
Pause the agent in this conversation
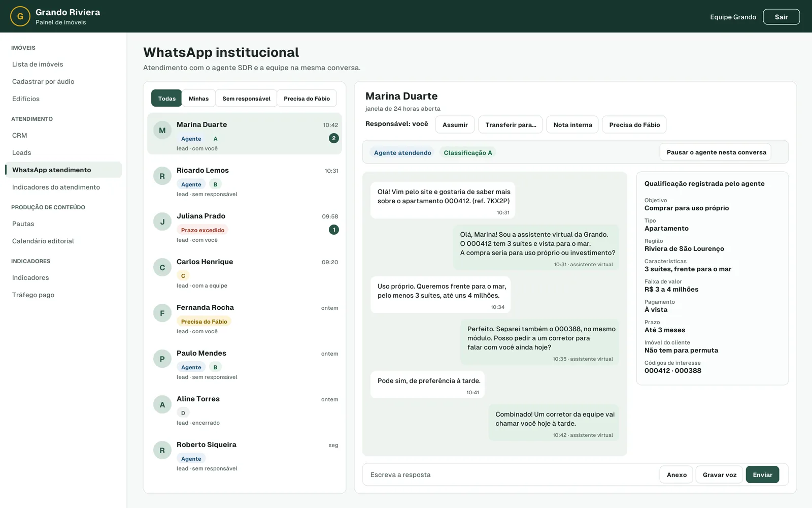716,152
